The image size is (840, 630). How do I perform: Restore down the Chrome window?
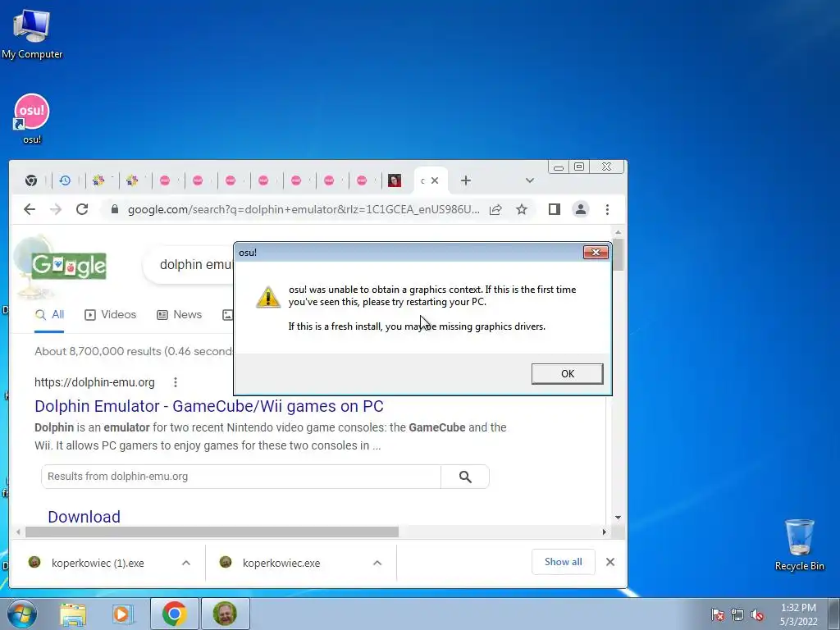click(579, 167)
